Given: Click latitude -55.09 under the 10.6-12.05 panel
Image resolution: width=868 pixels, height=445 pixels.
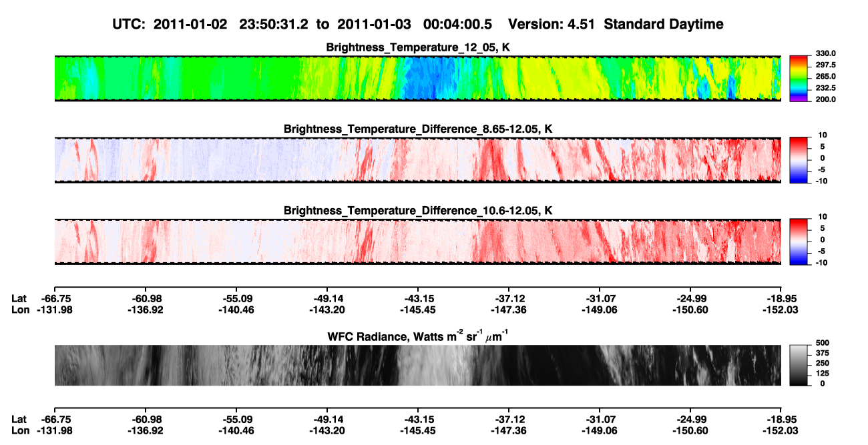Looking at the screenshot, I should (x=236, y=298).
